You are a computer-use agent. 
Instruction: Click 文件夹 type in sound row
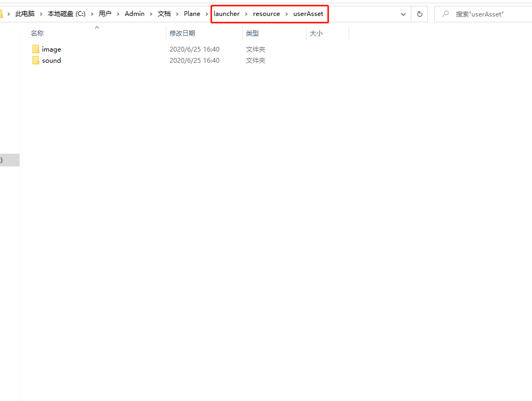256,61
